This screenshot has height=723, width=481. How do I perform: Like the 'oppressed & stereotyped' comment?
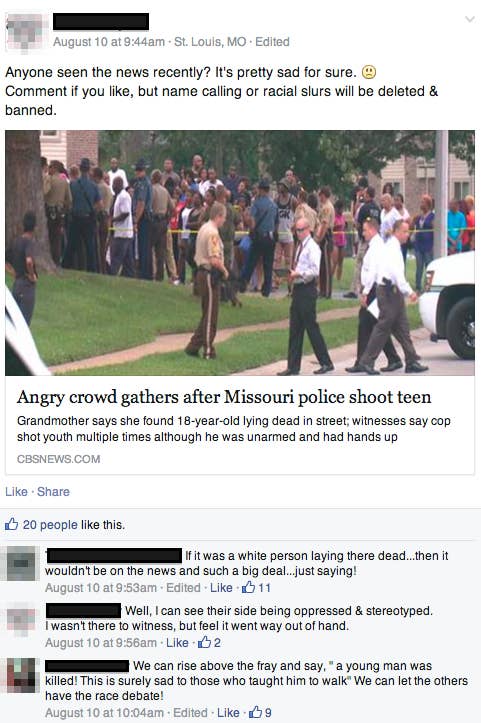177,643
